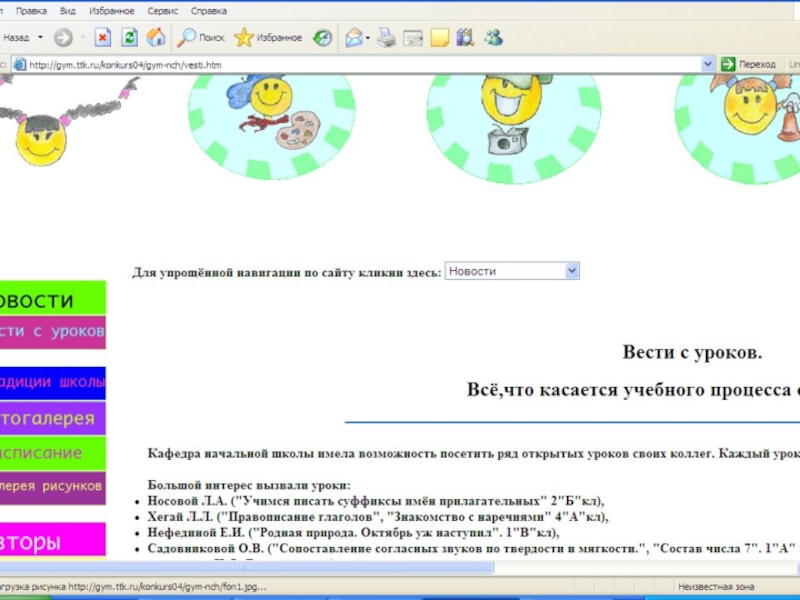This screenshot has width=800, height=600.
Task: Click the Stop loading toolbar icon
Action: (102, 38)
